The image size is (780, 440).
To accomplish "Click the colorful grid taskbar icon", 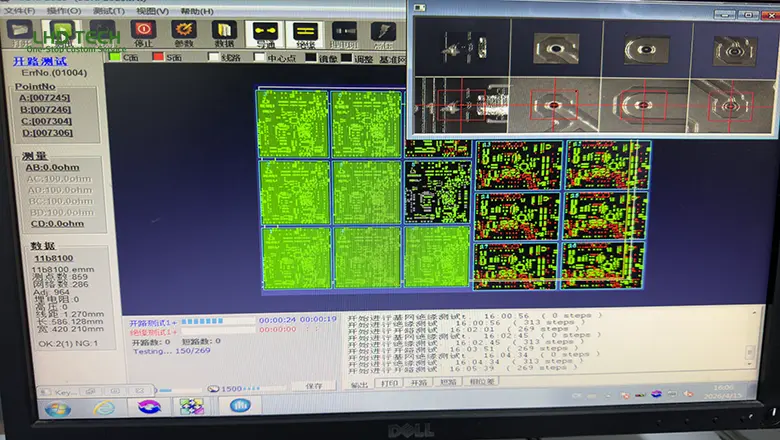I will (x=192, y=406).
